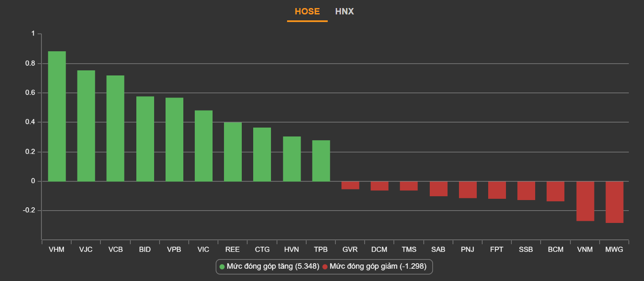Click the VHM green bar

tap(57, 116)
